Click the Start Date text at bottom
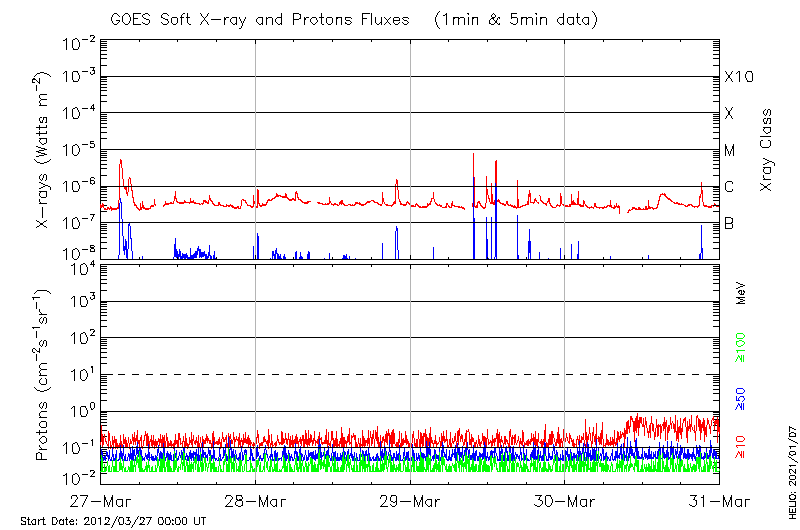Viewport: 800px width, 530px height. click(x=113, y=522)
